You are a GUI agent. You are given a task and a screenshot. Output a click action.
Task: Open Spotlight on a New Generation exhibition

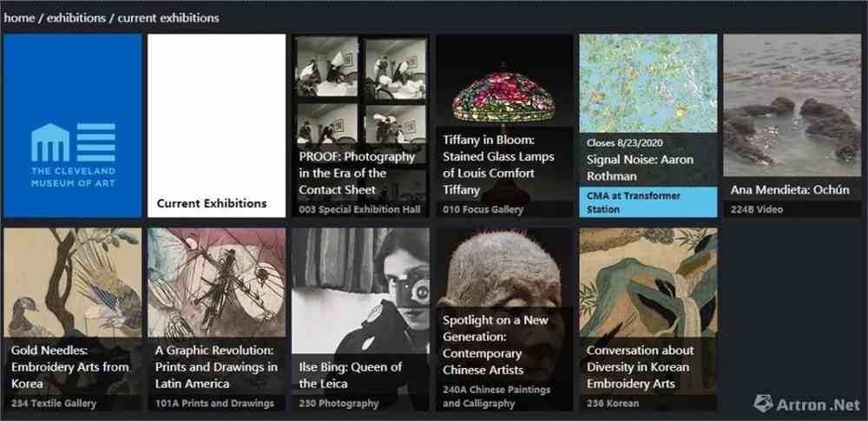504,319
